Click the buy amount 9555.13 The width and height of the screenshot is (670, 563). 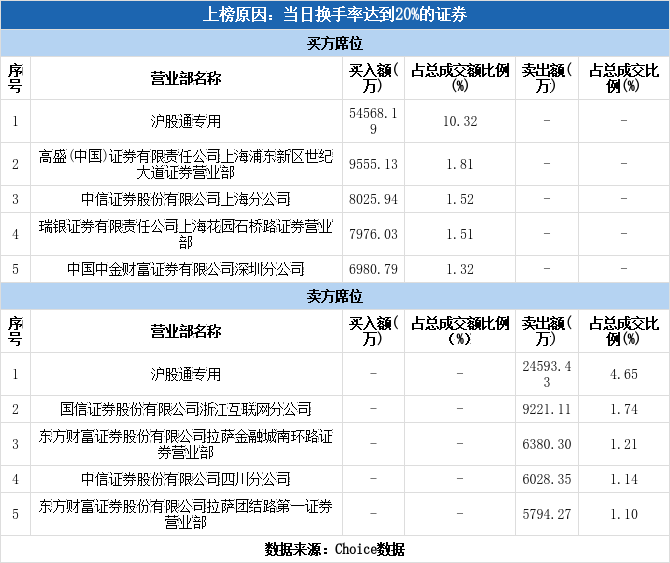[x=373, y=164]
